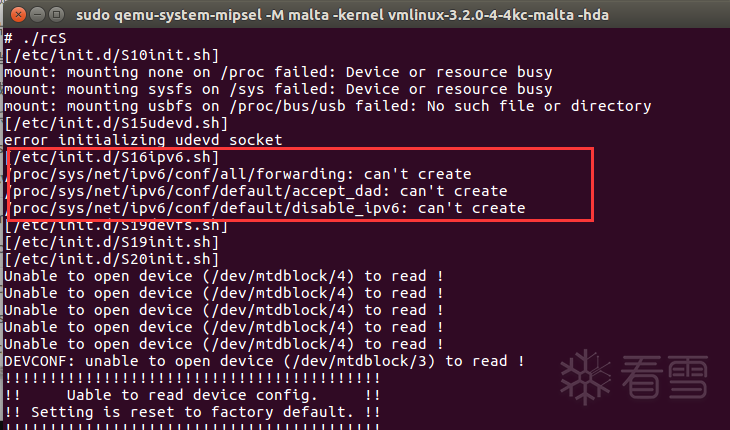The height and width of the screenshot is (430, 730).
Task: Select the [/etc/init.d/S20init.sh] line
Action: [x=112, y=259]
